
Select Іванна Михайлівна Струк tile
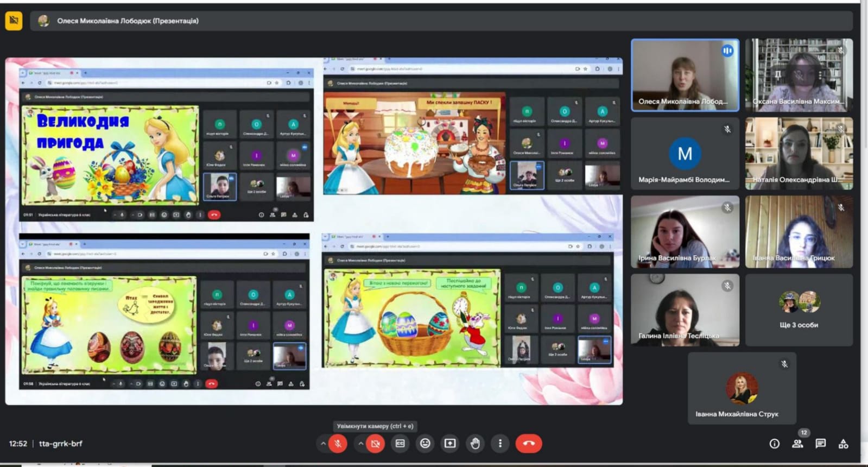[742, 388]
